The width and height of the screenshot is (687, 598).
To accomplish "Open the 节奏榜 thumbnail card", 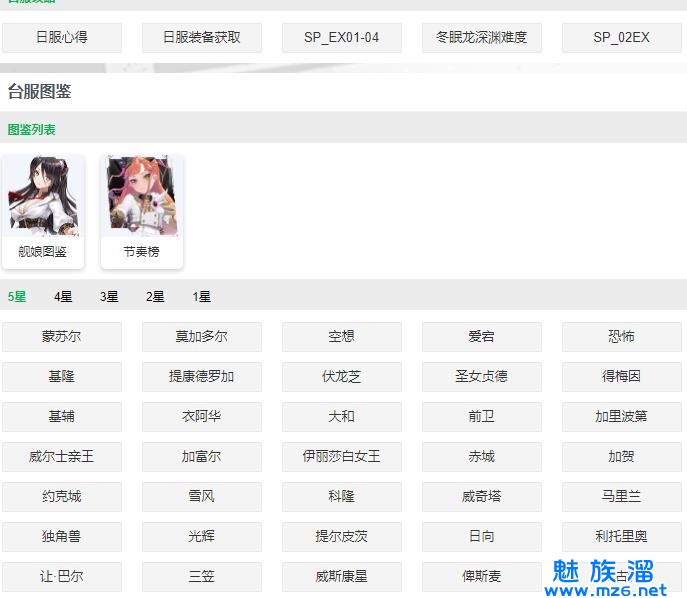I will click(x=141, y=211).
